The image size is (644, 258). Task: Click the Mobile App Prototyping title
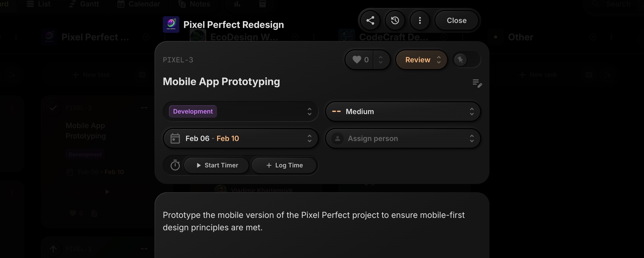coord(221,82)
